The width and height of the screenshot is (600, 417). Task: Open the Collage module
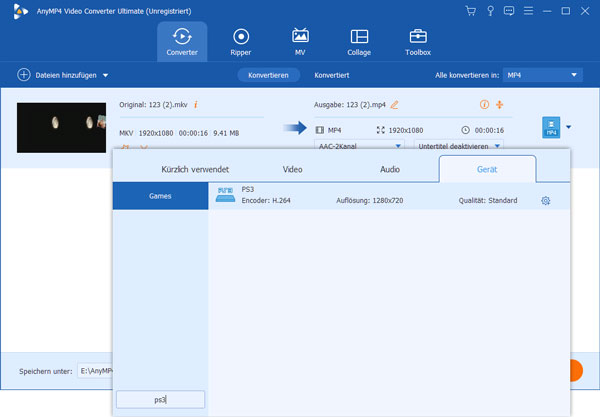point(359,42)
